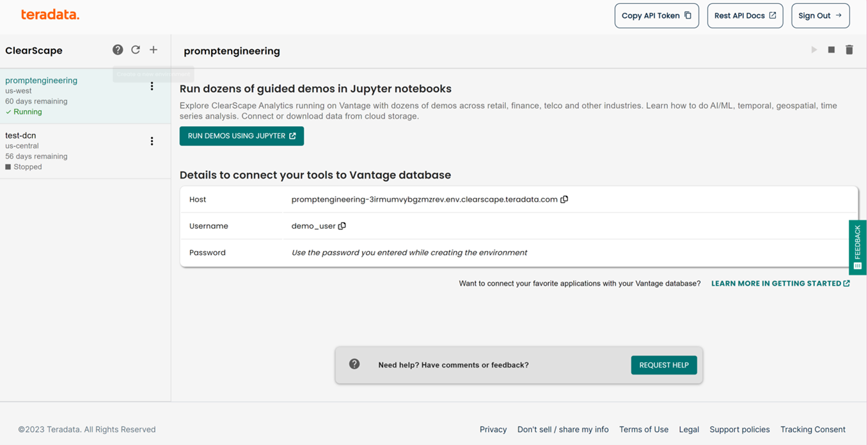Open the ClearScape help icon
Image resolution: width=868 pixels, height=445 pixels.
[x=118, y=49]
